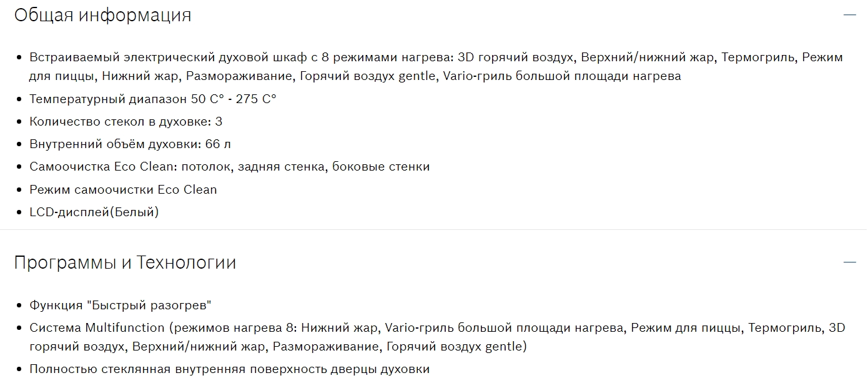Click the LCD-дисплей(Белый) item
868x378 pixels.
point(94,212)
